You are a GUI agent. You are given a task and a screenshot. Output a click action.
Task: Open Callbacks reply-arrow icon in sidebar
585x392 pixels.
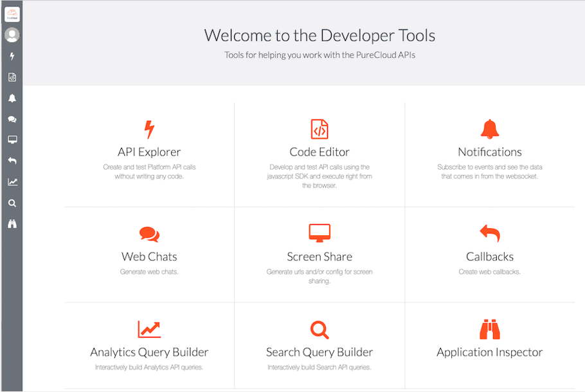tap(12, 161)
